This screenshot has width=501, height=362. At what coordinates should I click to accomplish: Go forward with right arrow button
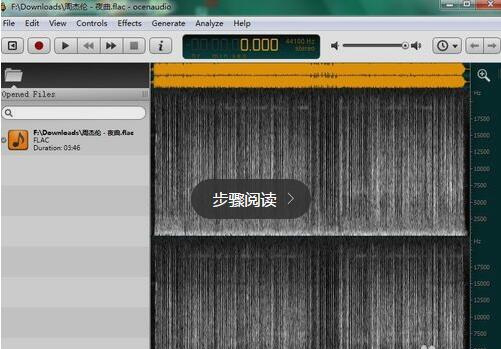tap(492, 46)
